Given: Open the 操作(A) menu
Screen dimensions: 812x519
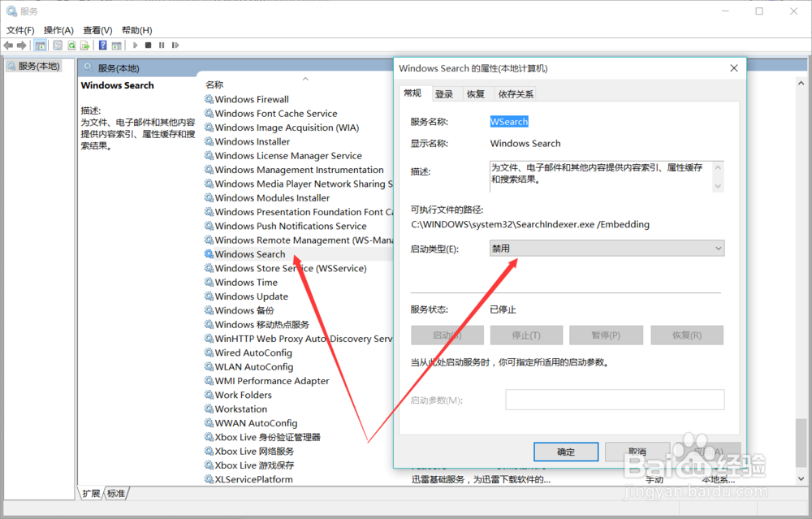Looking at the screenshot, I should pos(58,29).
